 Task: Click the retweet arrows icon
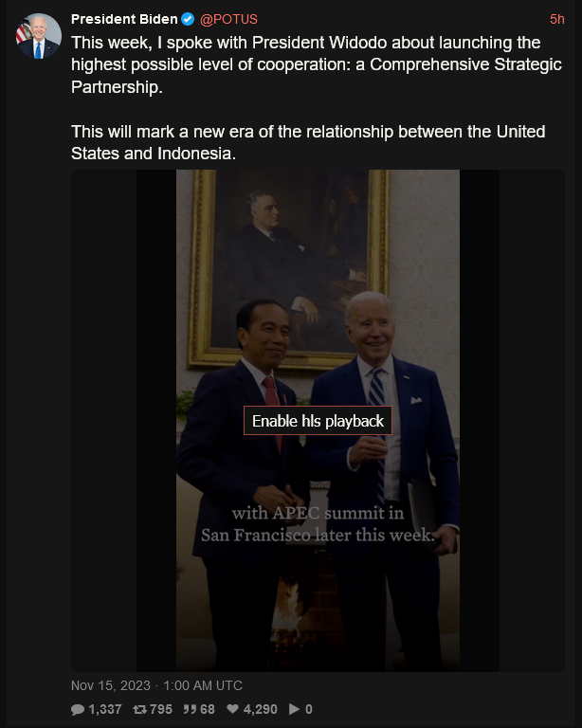tap(139, 709)
